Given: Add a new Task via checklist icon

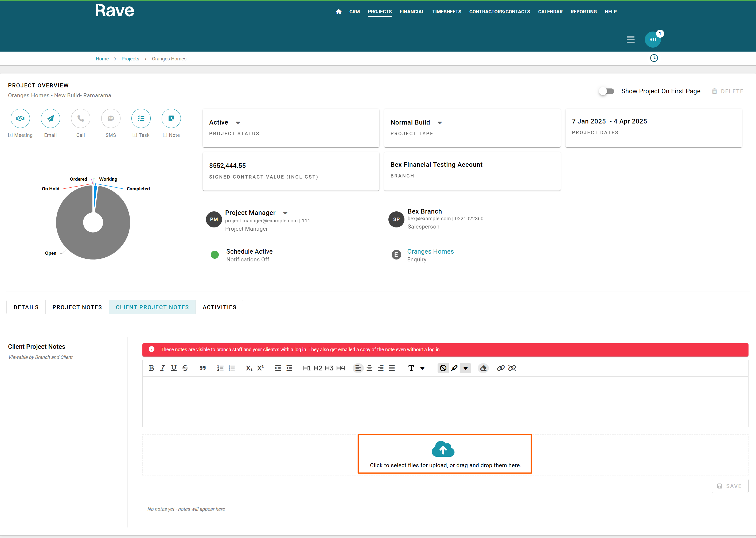Looking at the screenshot, I should coord(141,118).
